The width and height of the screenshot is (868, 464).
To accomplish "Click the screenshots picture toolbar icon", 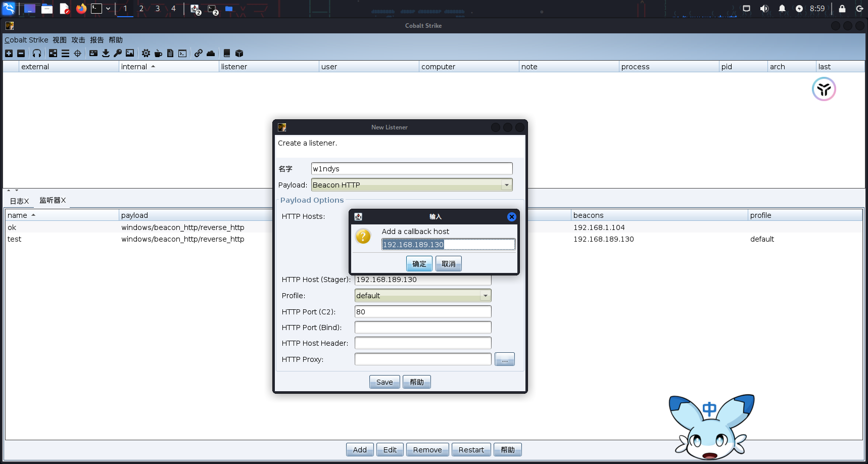I will 130,53.
